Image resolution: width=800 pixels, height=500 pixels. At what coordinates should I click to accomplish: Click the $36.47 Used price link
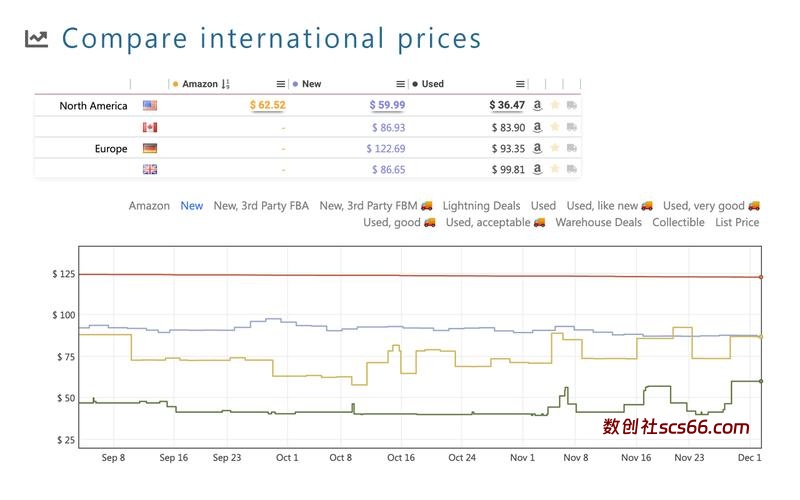[507, 105]
